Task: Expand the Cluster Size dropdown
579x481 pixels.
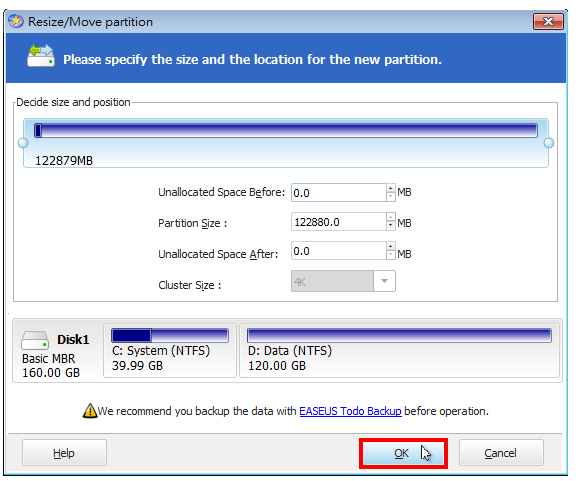Action: point(384,281)
